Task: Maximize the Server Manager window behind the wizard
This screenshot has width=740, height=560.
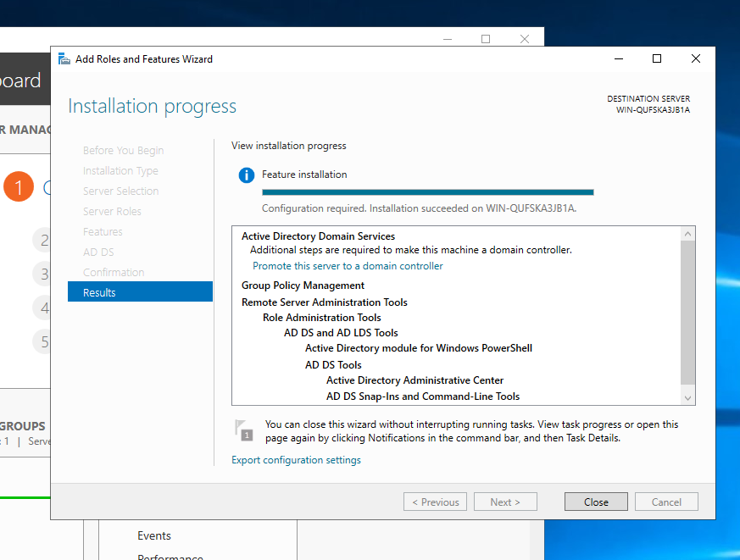Action: pyautogui.click(x=486, y=39)
